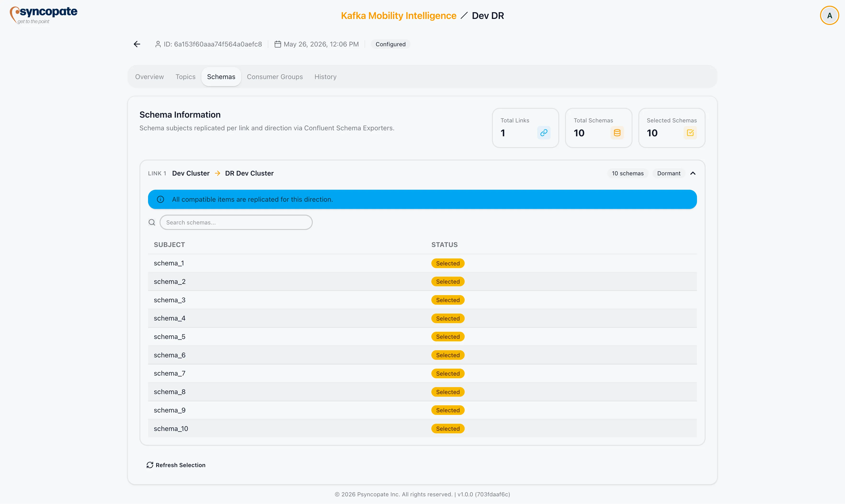
Task: Switch to the Overview tab
Action: (x=149, y=77)
